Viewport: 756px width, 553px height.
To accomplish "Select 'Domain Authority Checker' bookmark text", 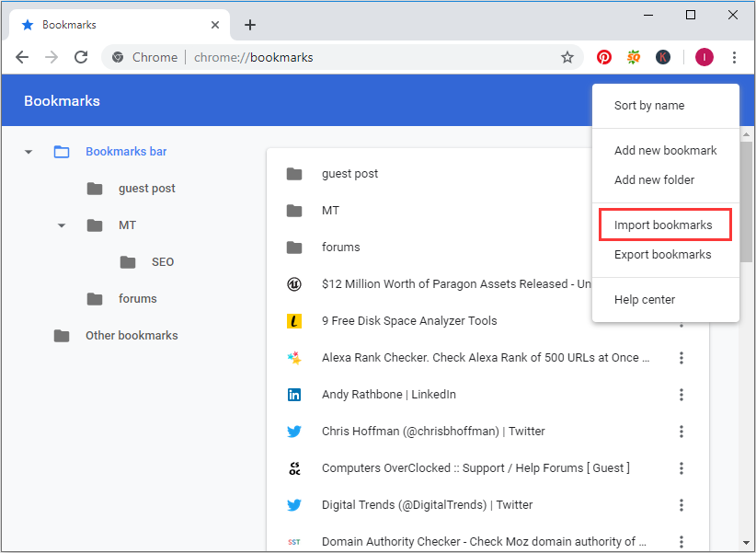I will [484, 541].
